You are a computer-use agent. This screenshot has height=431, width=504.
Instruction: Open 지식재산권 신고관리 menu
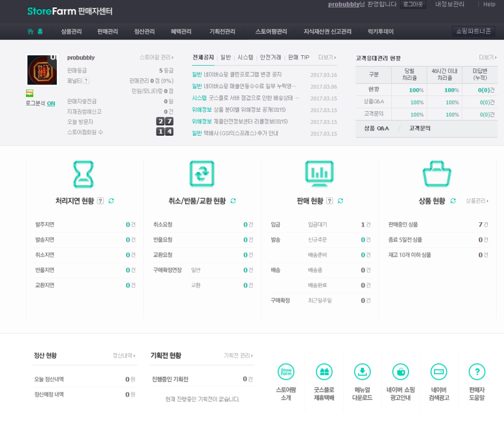point(328,31)
